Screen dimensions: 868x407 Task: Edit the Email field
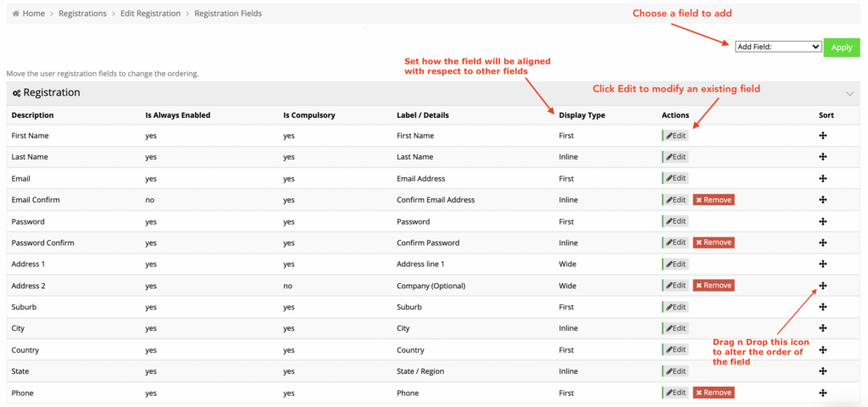tap(676, 178)
